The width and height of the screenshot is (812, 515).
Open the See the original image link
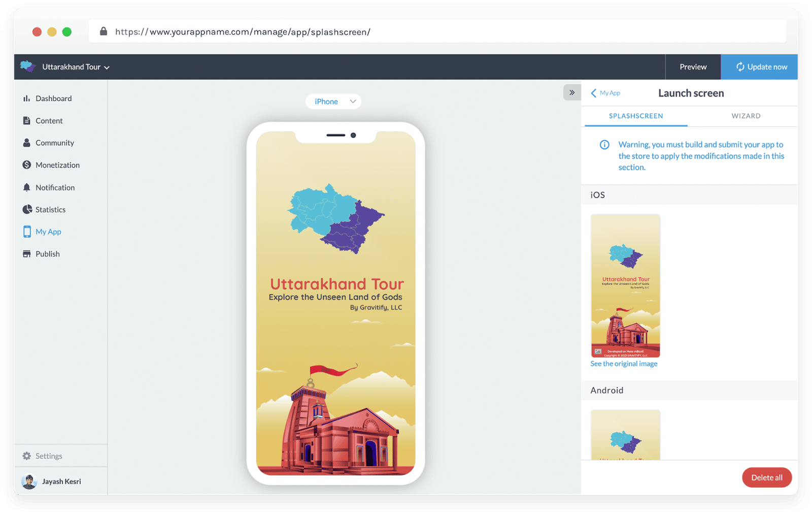624,364
